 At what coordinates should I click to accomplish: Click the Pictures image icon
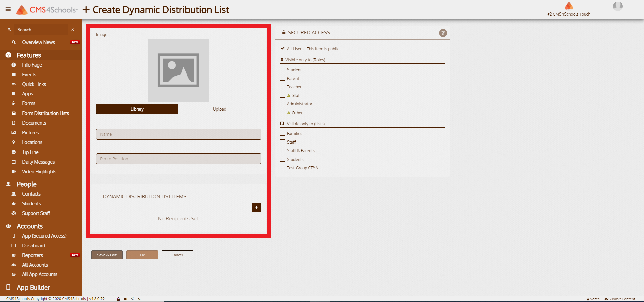click(14, 133)
